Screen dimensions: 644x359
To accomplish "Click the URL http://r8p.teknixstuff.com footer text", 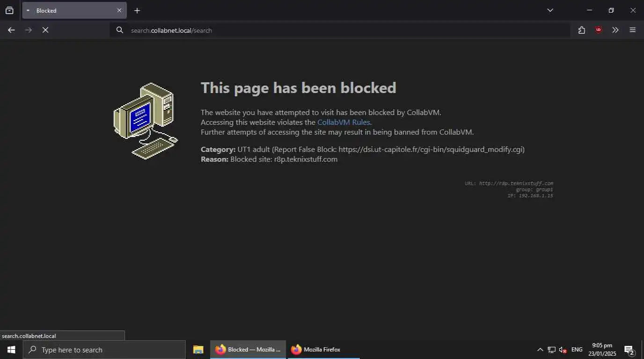I will coord(509,183).
